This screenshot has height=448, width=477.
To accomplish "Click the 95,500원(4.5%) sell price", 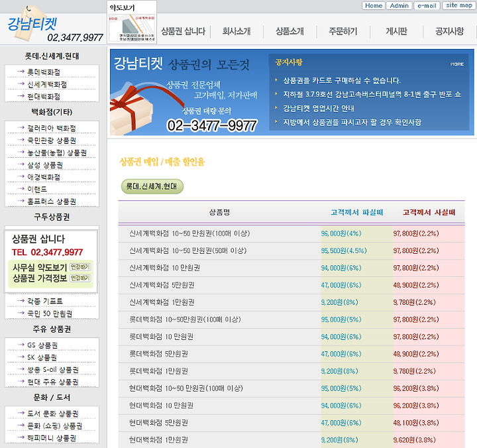I will pyautogui.click(x=344, y=251).
